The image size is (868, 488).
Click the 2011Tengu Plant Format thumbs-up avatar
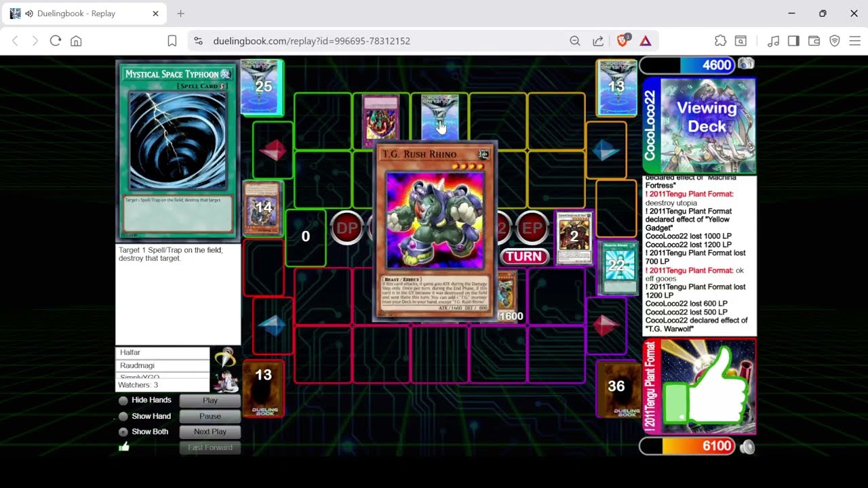[699, 386]
